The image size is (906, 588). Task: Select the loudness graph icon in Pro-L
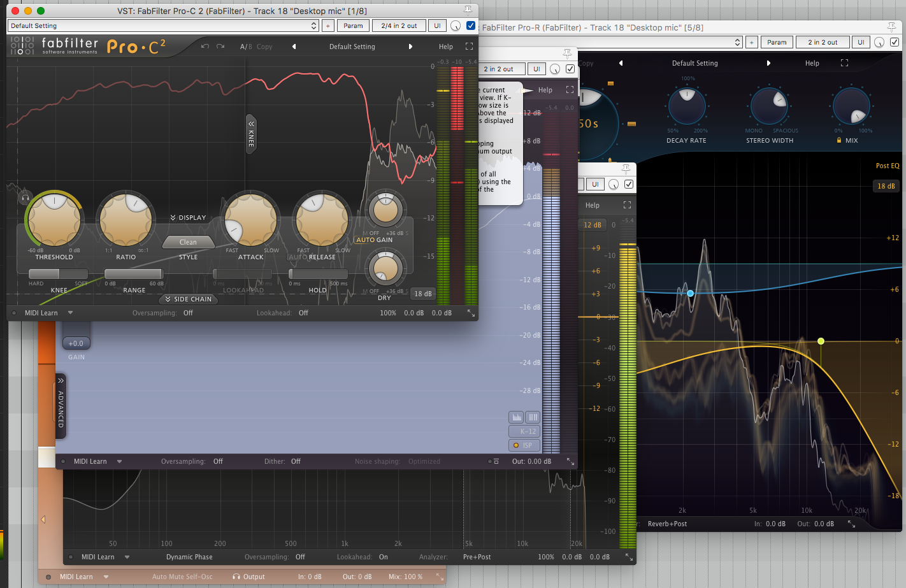click(x=517, y=417)
